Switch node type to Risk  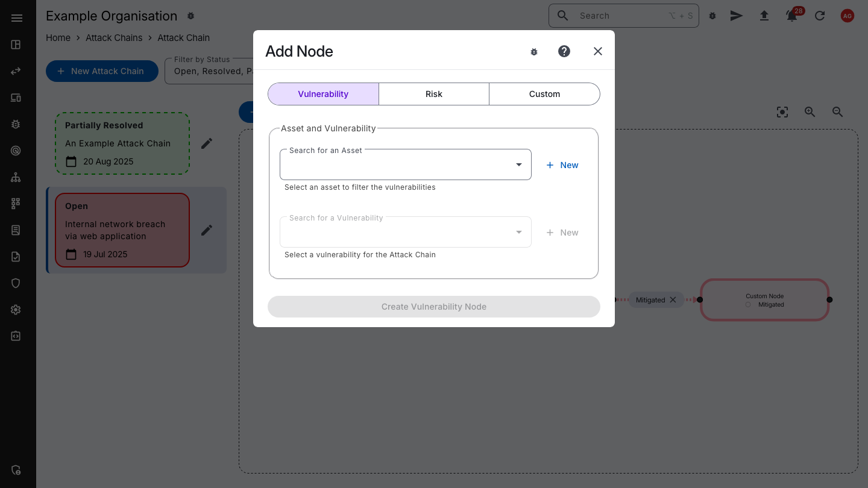(x=434, y=94)
